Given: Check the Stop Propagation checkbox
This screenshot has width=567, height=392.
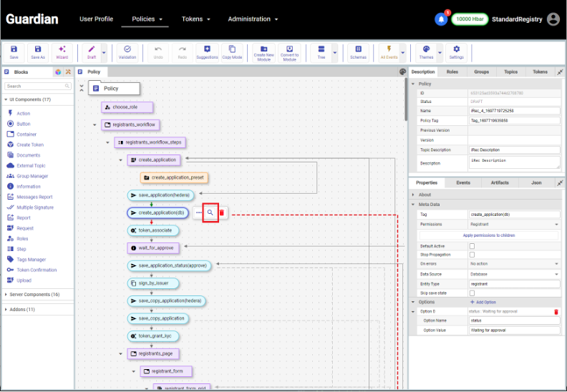Looking at the screenshot, I should click(x=472, y=255).
